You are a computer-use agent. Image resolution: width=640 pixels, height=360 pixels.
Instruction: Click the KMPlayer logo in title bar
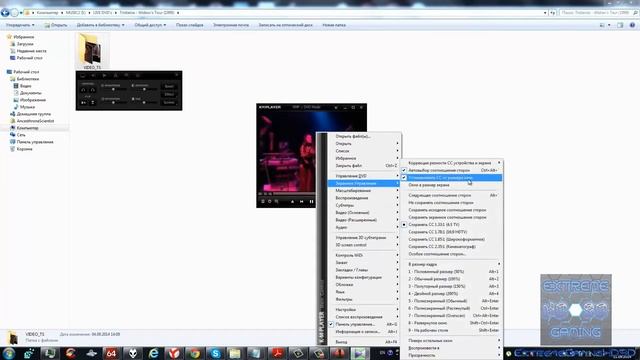coord(270,107)
